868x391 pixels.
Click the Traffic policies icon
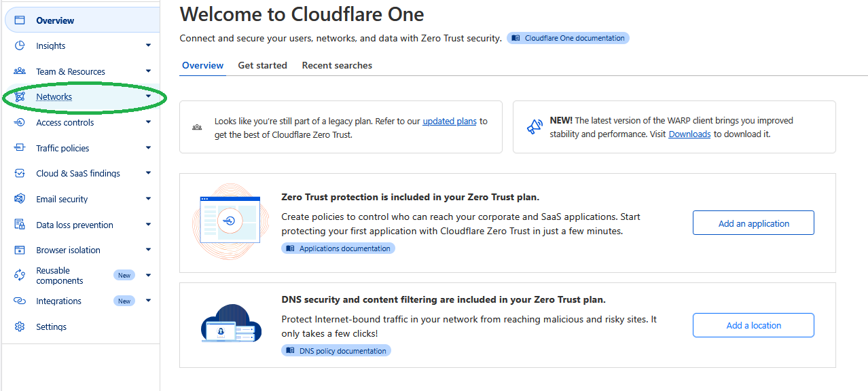click(20, 148)
